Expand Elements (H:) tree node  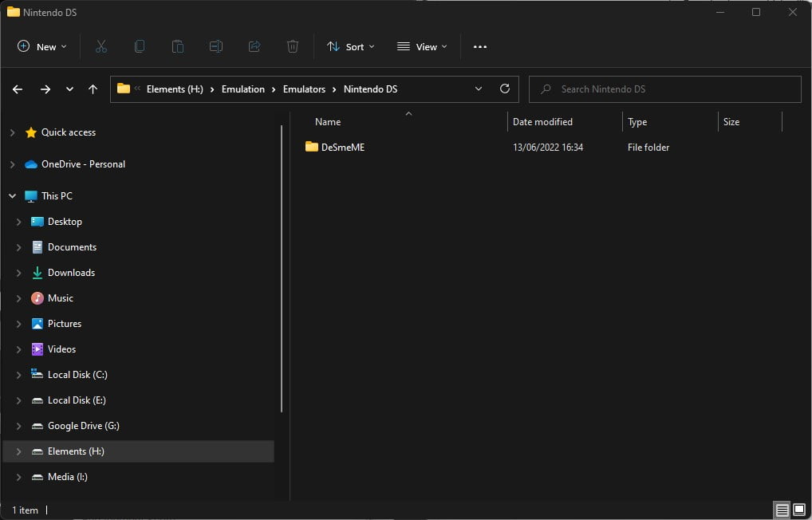pyautogui.click(x=18, y=451)
